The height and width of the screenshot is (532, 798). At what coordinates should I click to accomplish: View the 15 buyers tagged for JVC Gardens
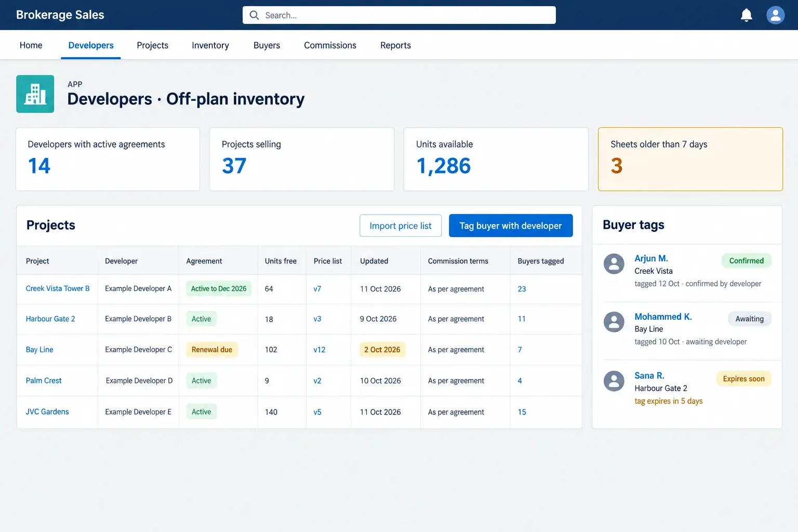click(522, 412)
